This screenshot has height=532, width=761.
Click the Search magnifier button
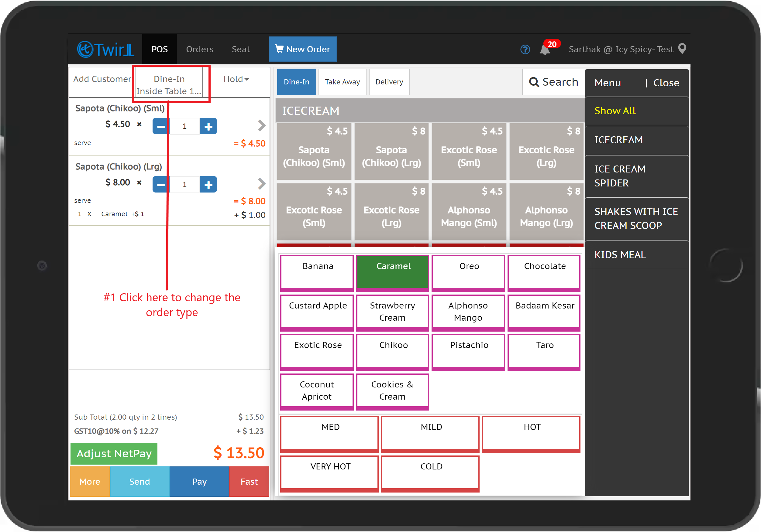point(553,82)
